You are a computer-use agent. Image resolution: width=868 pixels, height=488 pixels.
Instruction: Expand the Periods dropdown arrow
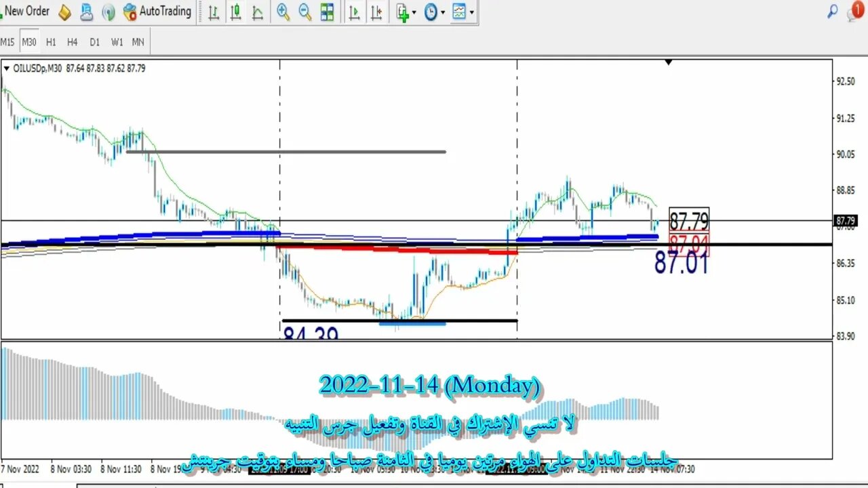[x=443, y=12]
